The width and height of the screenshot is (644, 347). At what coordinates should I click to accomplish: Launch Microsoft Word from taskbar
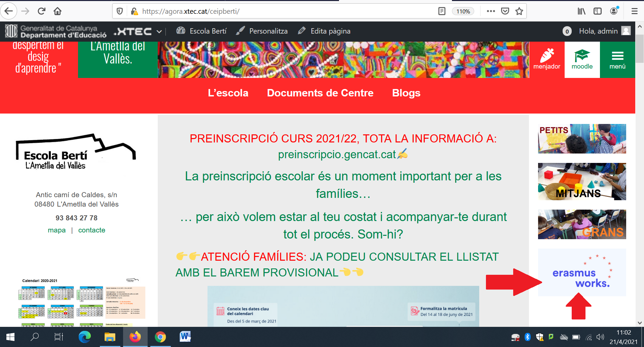(185, 337)
